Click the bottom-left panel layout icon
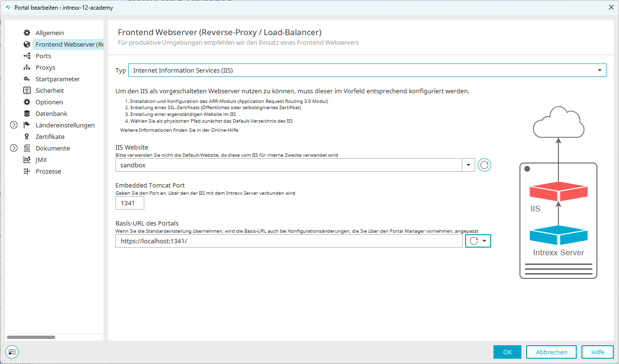Screen dimensions: 619x364 [x=12, y=352]
